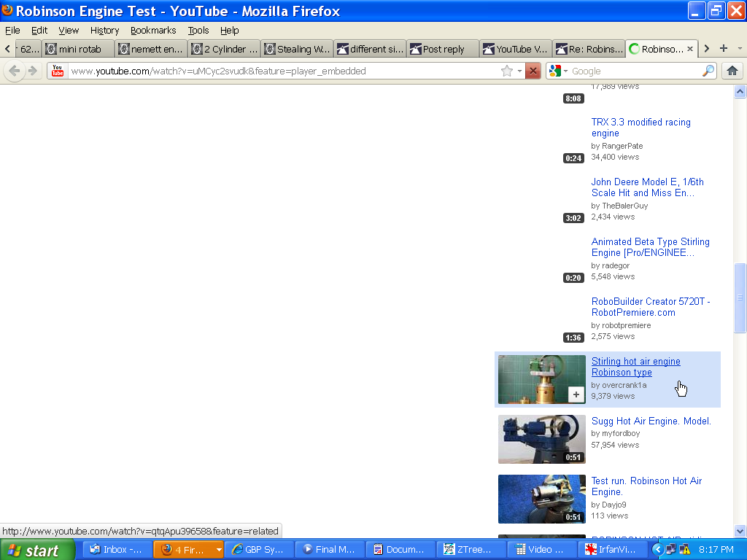Switch to the Post reply tab
This screenshot has height=560, width=747.
[443, 49]
